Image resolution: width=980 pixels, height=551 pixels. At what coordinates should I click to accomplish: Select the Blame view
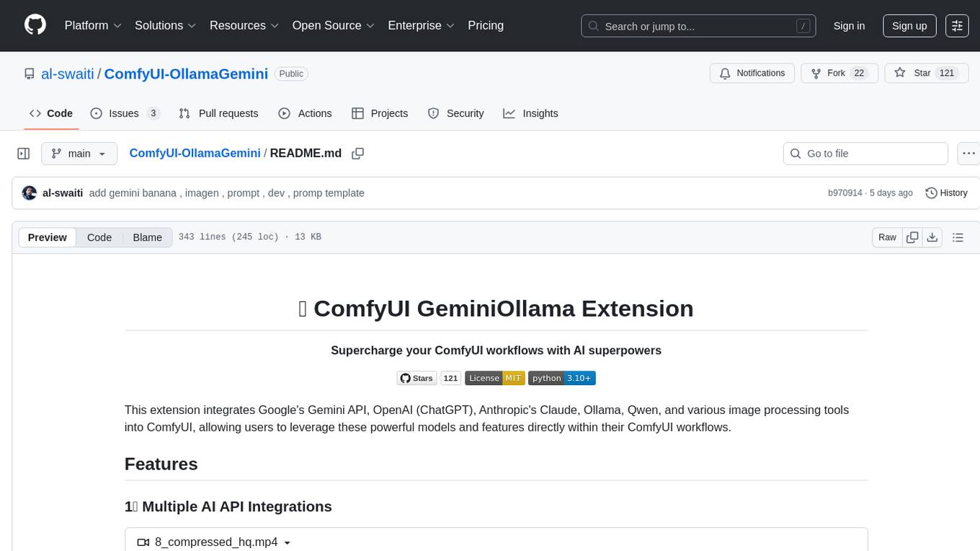pos(147,237)
